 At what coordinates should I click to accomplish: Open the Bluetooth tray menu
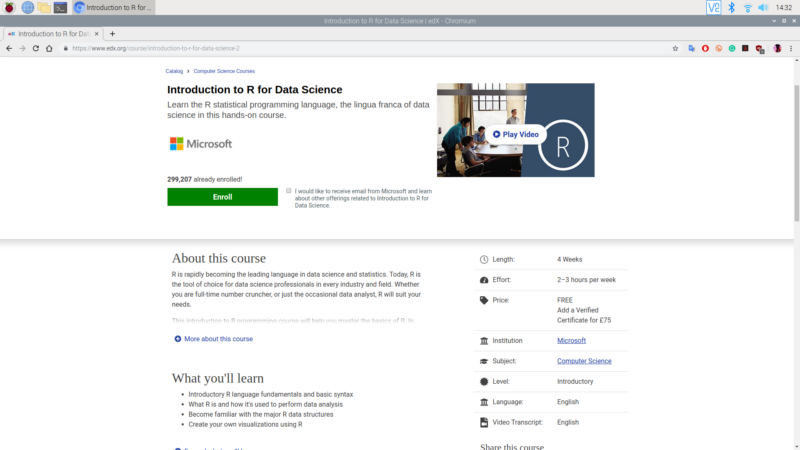(x=731, y=7)
